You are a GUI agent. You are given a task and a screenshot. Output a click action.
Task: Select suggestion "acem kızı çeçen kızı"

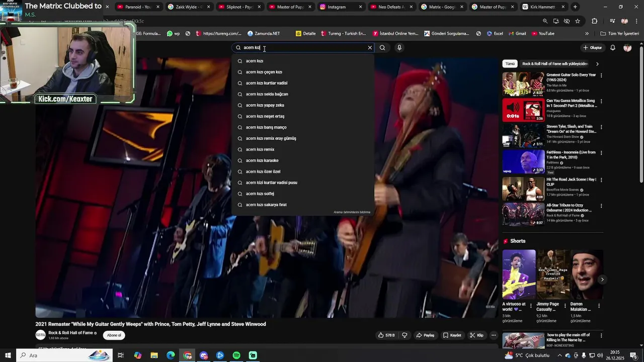pos(303,72)
